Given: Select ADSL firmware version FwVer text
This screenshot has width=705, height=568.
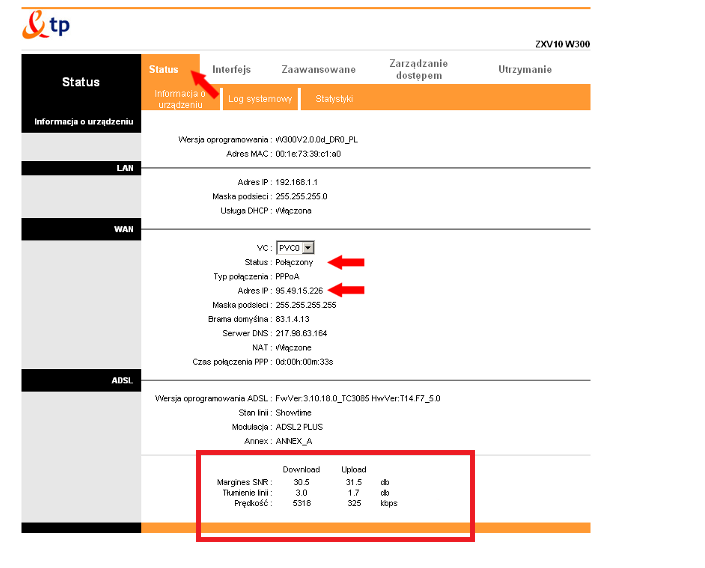Looking at the screenshot, I should click(358, 398).
